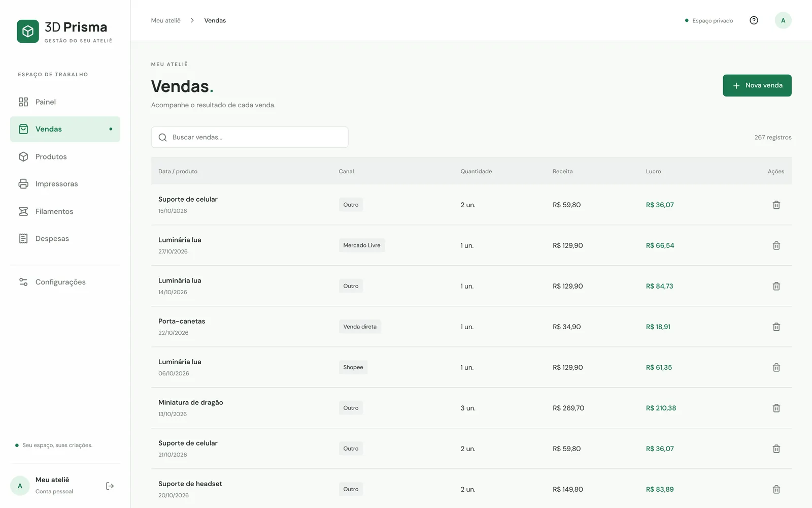Delete the Miniatura de dragão sale
This screenshot has width=812, height=508.
(x=776, y=408)
